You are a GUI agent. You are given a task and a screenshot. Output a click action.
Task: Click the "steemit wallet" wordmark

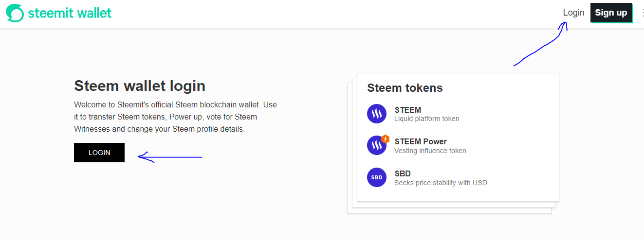(70, 13)
